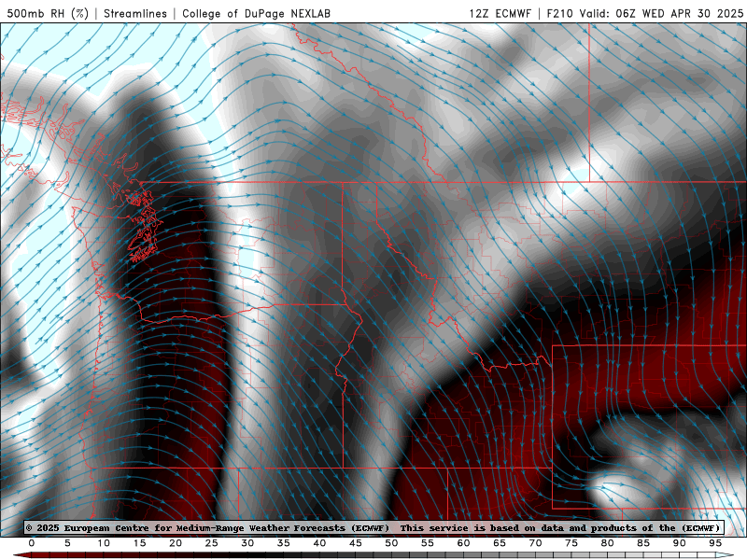The image size is (747, 560).
Task: Click the colorbar label '35'
Action: (284, 543)
